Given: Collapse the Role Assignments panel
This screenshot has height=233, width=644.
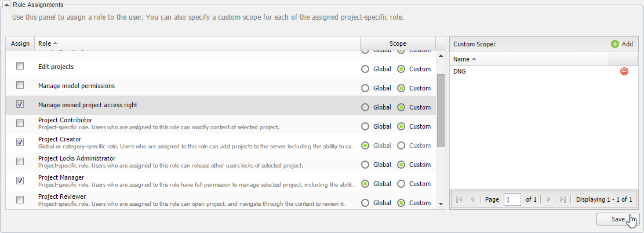Looking at the screenshot, I should 6,5.
